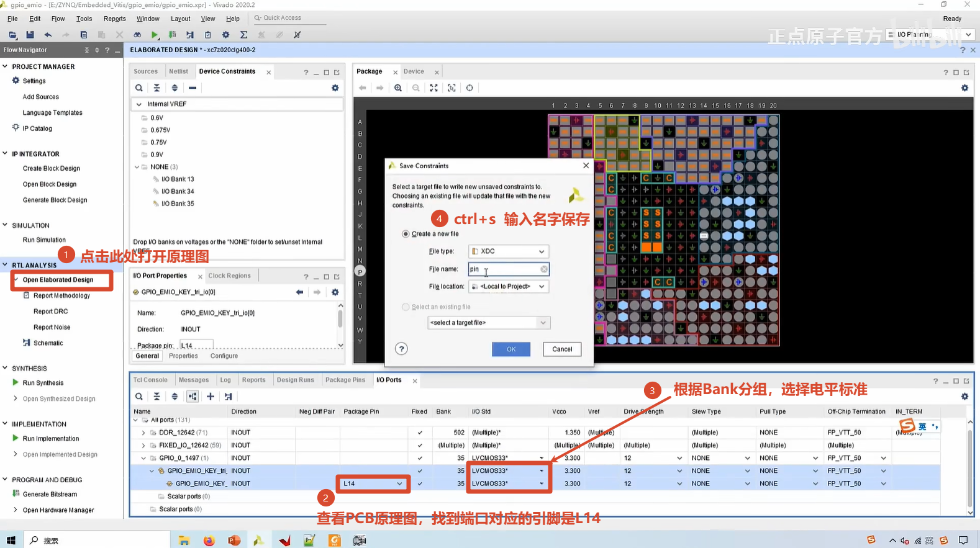The height and width of the screenshot is (548, 980).
Task: Open the 'select a target file' dropdown
Action: 489,323
